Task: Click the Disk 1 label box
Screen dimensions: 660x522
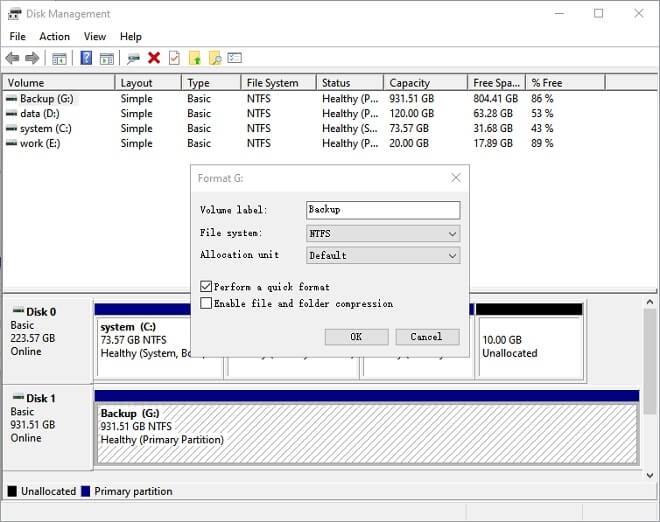Action: point(48,427)
